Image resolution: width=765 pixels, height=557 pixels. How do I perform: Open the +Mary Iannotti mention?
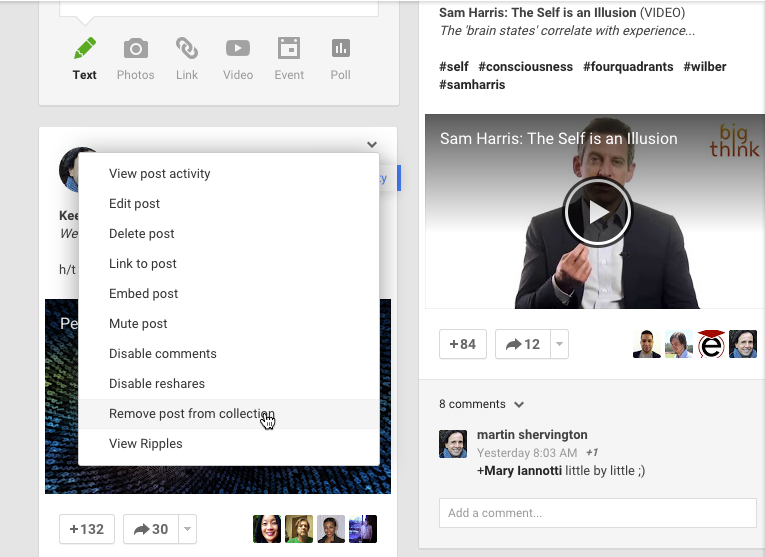click(519, 471)
